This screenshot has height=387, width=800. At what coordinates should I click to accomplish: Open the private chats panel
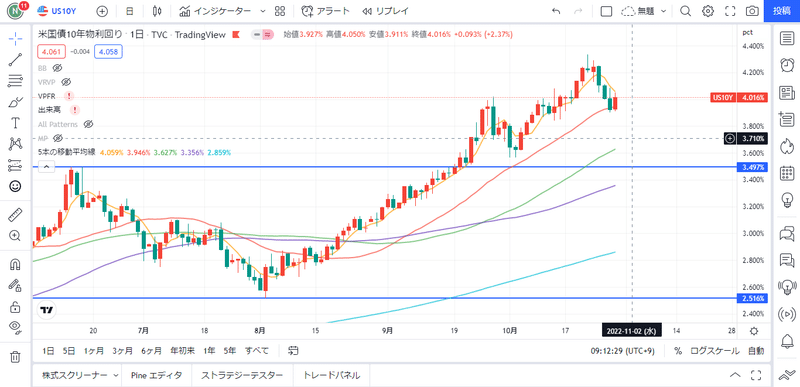pos(787,261)
